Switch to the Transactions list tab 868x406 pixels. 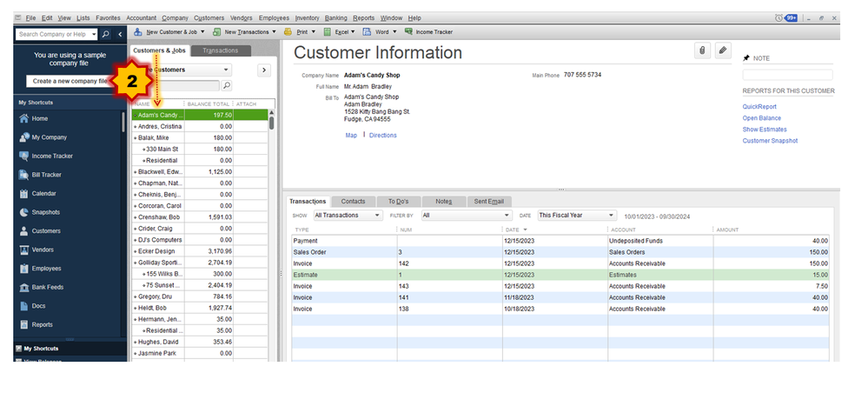point(221,50)
